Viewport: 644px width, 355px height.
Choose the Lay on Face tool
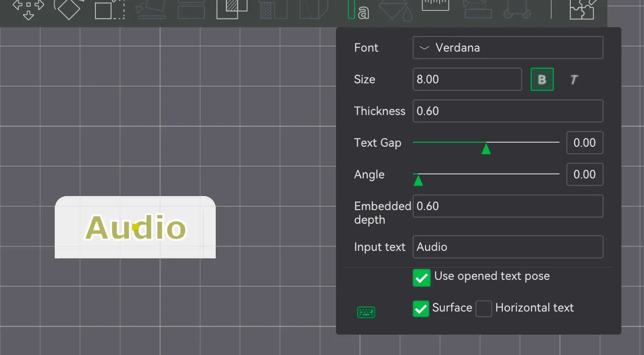(151, 9)
